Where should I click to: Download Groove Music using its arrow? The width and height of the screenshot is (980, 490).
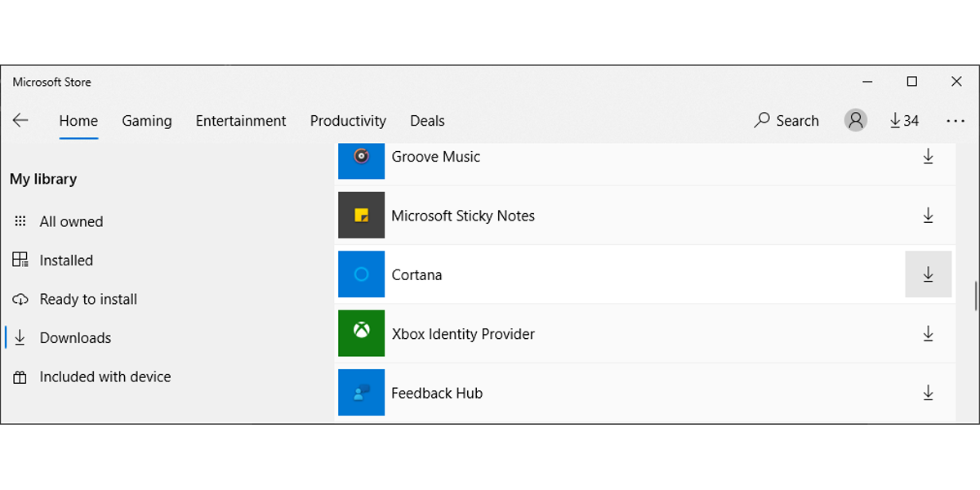click(928, 157)
